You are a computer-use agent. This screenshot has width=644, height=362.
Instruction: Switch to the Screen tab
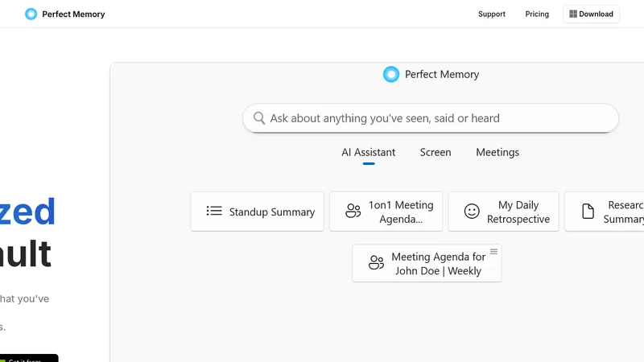coord(436,152)
